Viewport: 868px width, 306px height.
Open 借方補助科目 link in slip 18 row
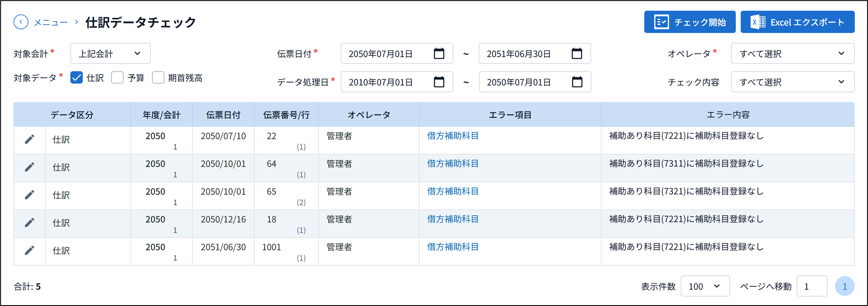click(x=453, y=219)
